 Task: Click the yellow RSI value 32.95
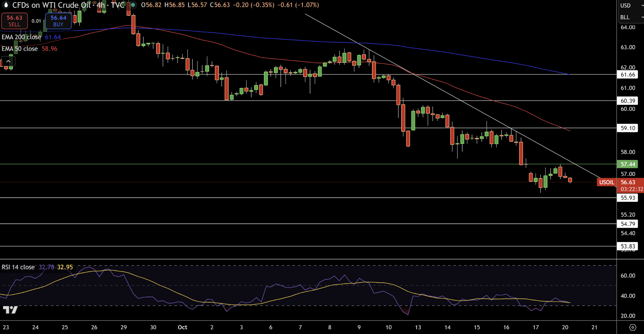(x=65, y=267)
